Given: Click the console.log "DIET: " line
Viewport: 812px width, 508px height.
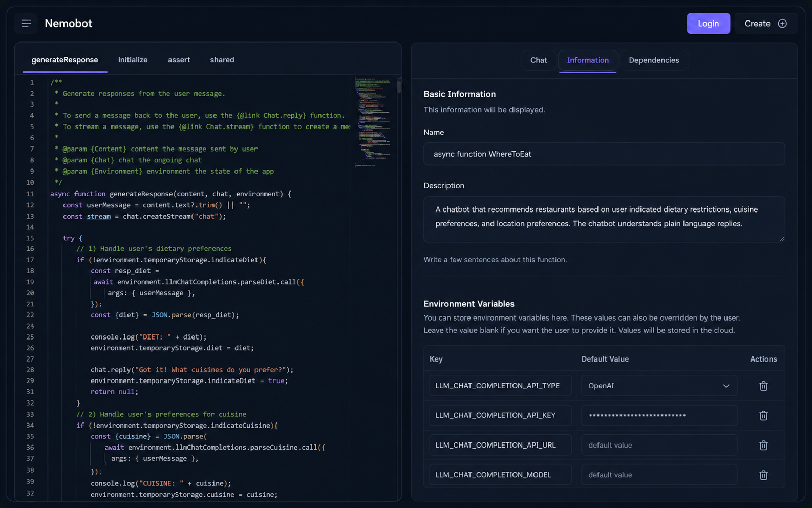Looking at the screenshot, I should (148, 337).
